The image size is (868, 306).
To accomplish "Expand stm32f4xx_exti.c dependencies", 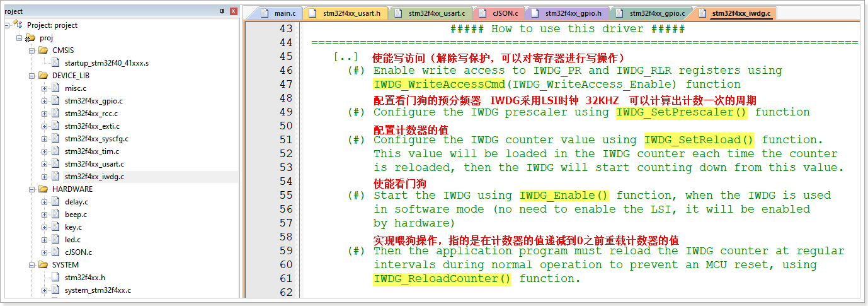I will 45,126.
